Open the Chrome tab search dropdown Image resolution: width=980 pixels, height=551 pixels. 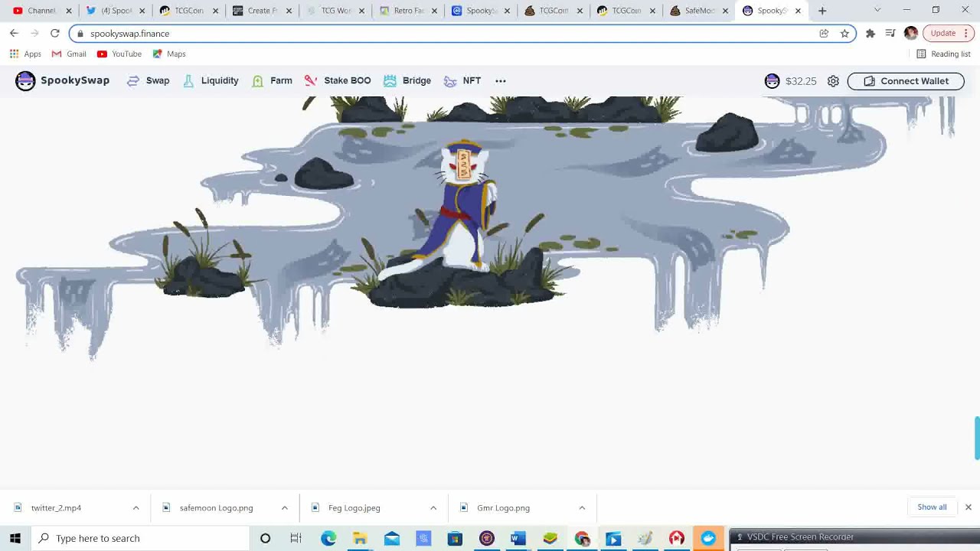[x=877, y=11]
